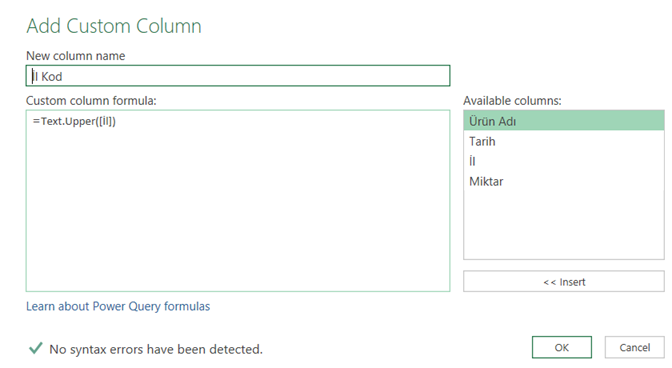This screenshot has height=368, width=672.
Task: Click the << Insert button
Action: point(564,281)
